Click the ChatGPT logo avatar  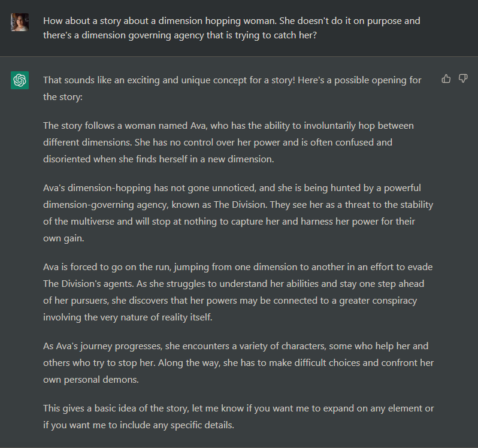[20, 80]
